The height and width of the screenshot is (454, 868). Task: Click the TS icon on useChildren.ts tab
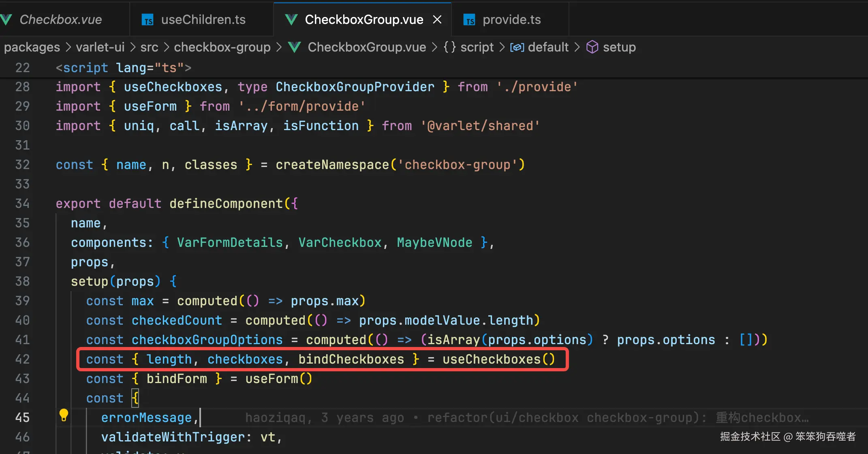point(147,20)
